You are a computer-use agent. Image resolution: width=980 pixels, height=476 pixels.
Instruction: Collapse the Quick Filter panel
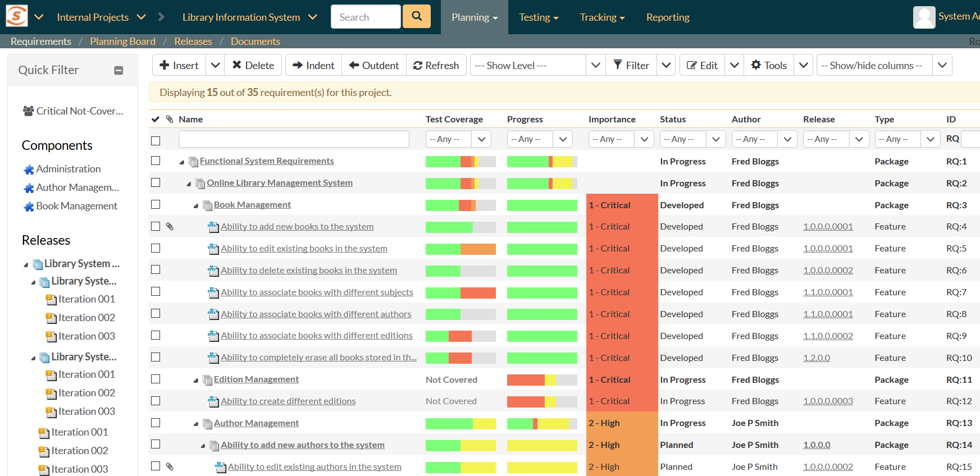(x=118, y=70)
